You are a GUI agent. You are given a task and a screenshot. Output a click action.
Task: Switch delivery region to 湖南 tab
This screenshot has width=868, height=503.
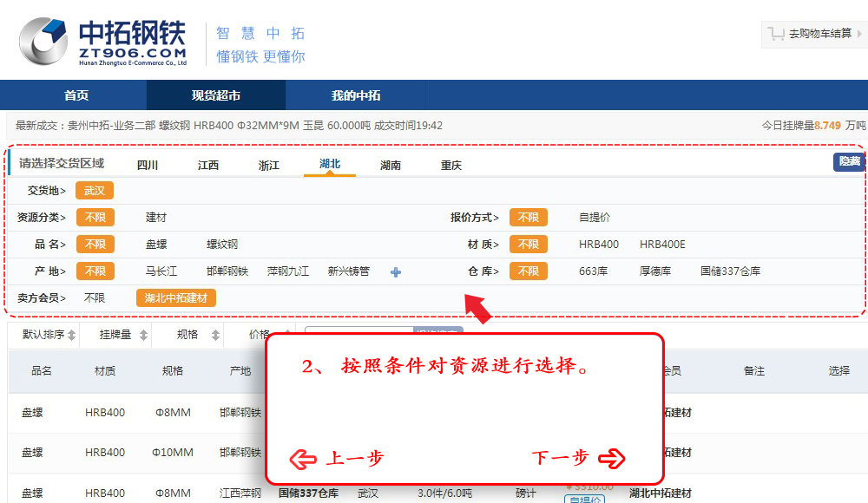pos(391,165)
